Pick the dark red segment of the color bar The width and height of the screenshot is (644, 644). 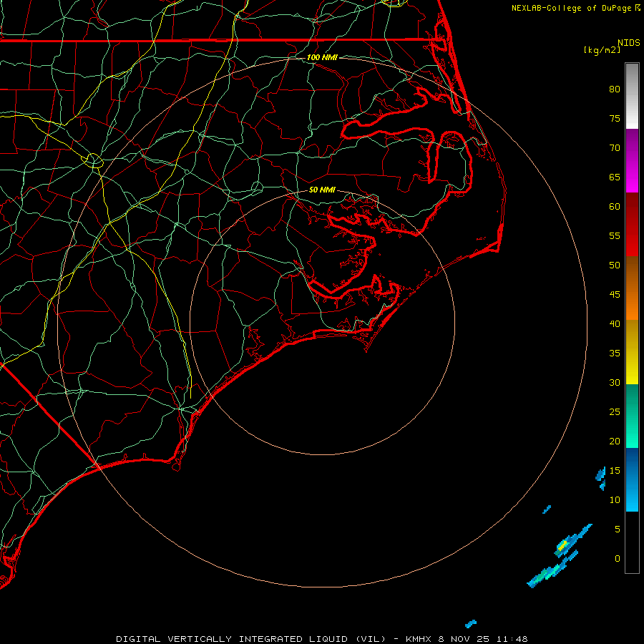(632, 224)
